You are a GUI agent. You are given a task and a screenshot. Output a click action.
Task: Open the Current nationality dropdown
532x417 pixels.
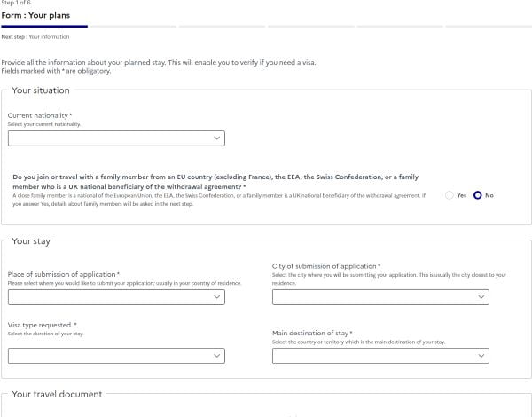pos(116,138)
